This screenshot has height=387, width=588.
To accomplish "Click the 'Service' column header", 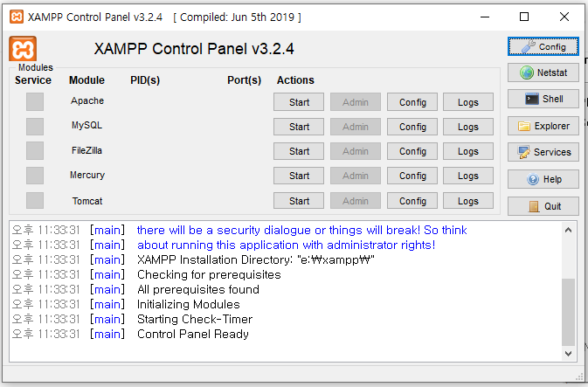I will 33,80.
